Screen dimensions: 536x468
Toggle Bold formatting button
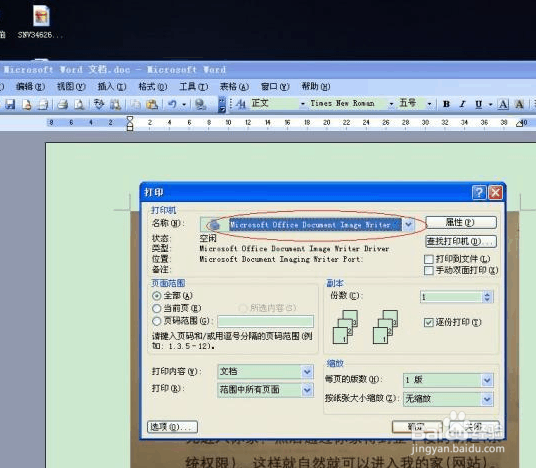tap(446, 104)
